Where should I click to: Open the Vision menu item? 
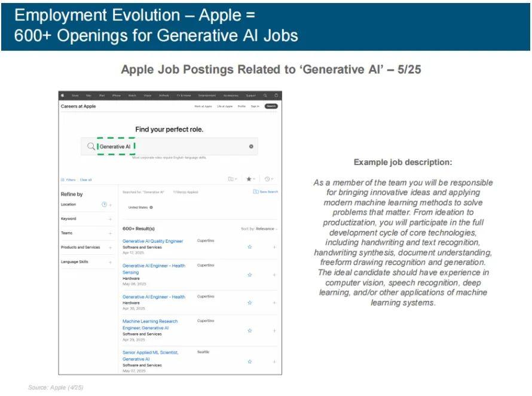pyautogui.click(x=148, y=96)
